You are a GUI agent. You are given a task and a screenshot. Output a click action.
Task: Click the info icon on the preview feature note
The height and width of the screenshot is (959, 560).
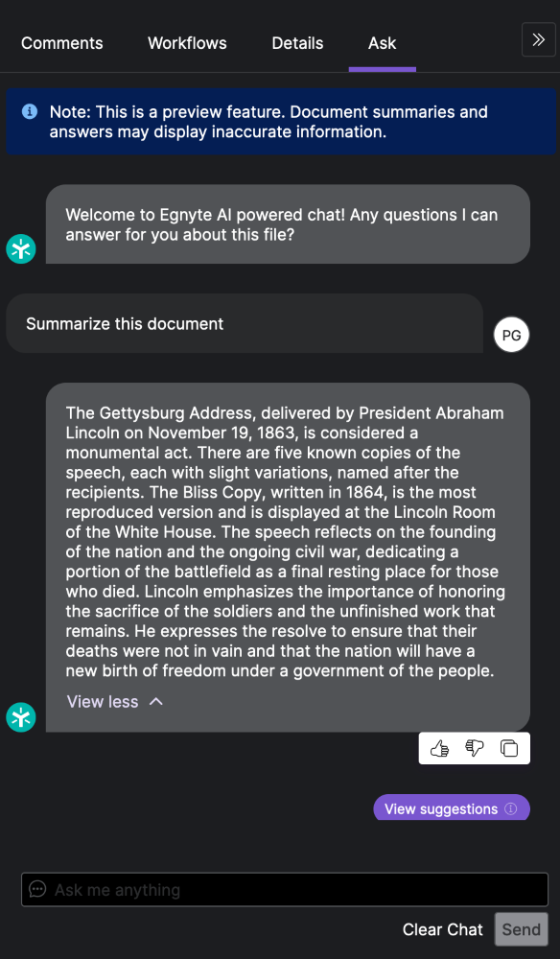tap(29, 111)
